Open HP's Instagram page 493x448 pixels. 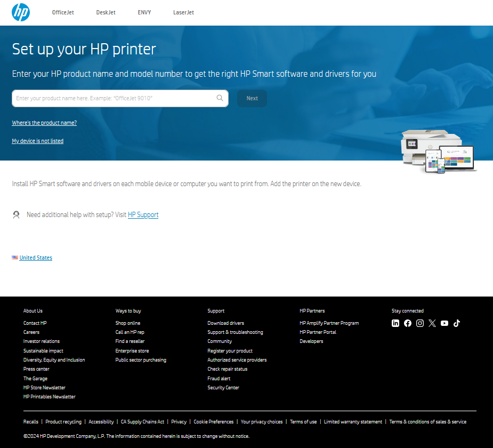(x=420, y=323)
